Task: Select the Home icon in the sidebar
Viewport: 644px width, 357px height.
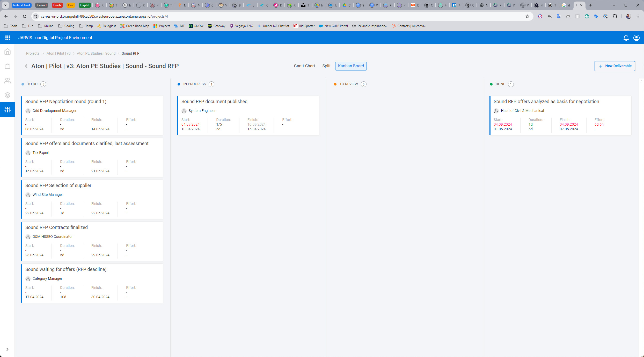Action: tap(8, 52)
